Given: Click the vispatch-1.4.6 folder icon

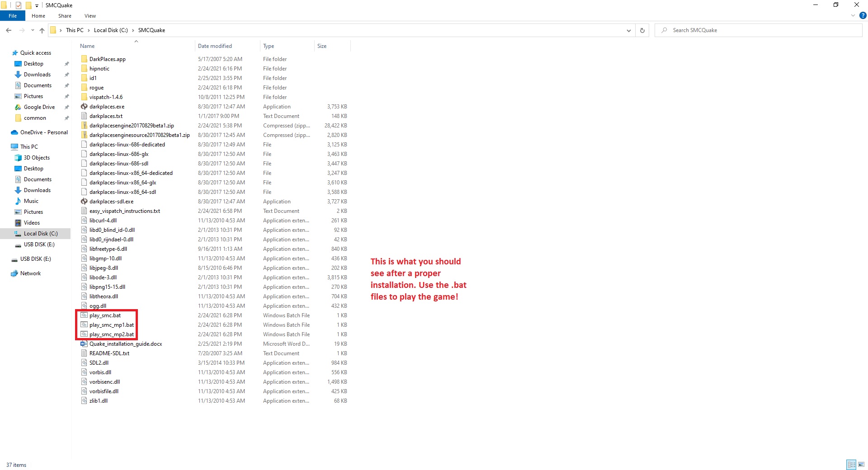Looking at the screenshot, I should point(84,97).
